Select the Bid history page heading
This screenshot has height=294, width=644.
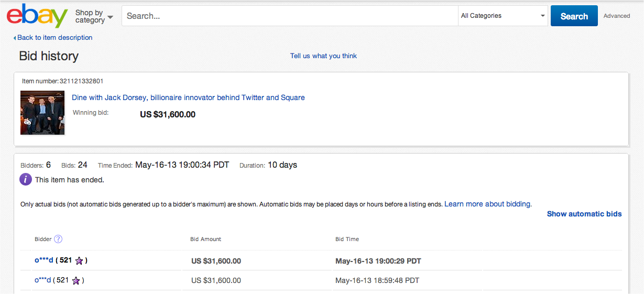(49, 56)
